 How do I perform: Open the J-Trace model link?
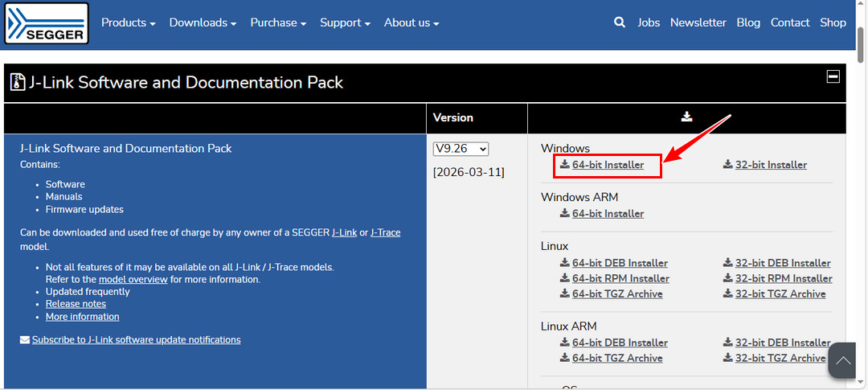(385, 232)
